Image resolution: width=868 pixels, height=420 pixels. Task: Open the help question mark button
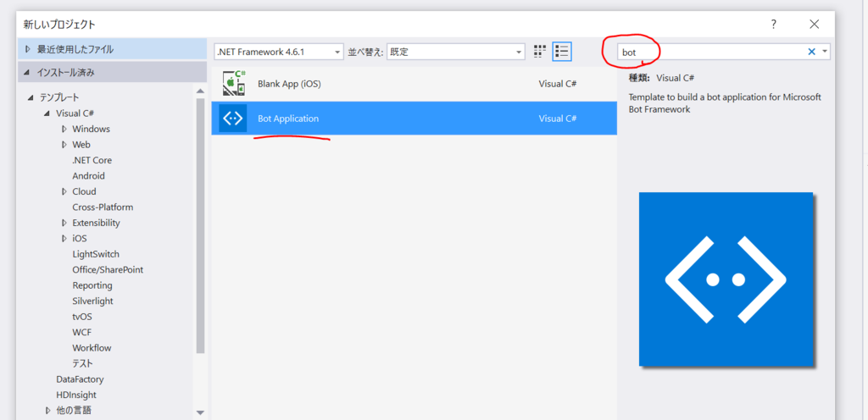coord(773,24)
